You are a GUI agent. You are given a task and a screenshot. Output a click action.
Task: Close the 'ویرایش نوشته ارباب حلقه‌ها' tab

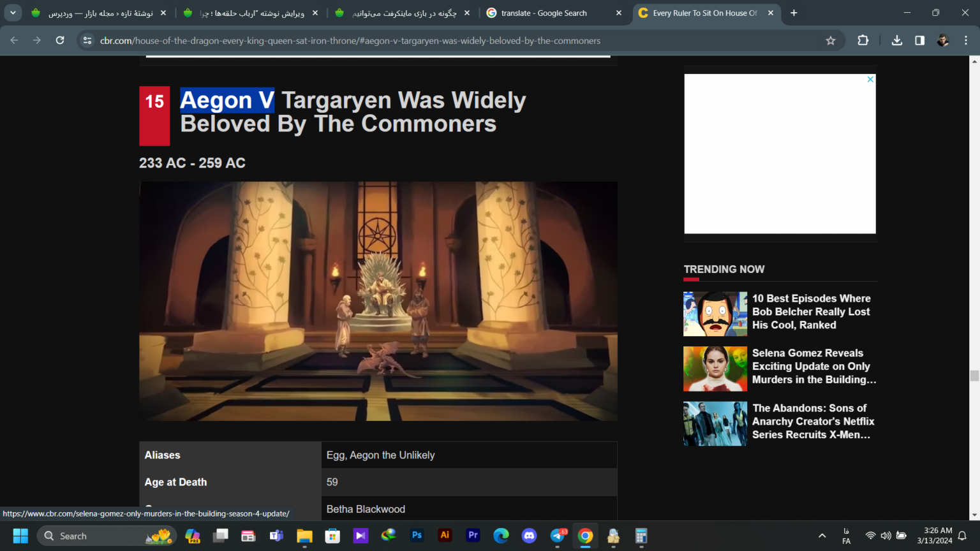coord(315,13)
